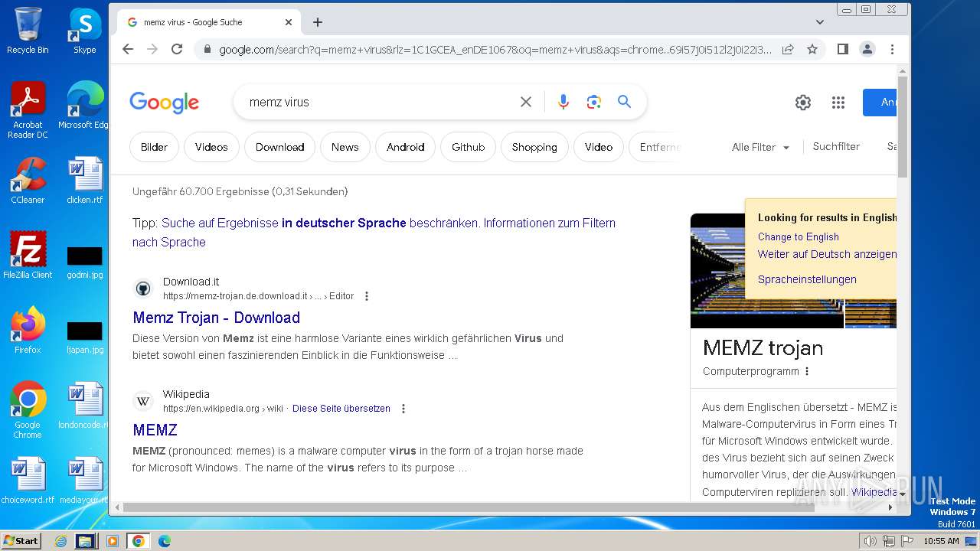The height and width of the screenshot is (551, 980).
Task: Open options for Wikipedia result
Action: click(403, 409)
